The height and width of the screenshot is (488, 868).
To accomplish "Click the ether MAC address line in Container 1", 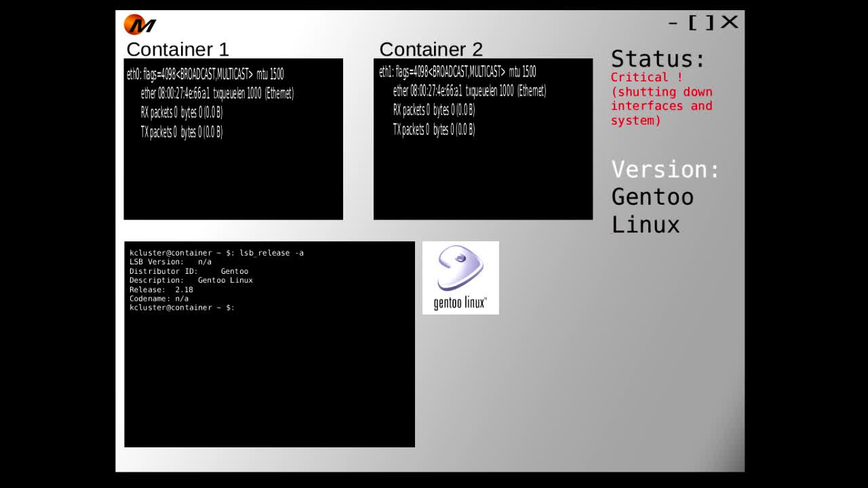I will [x=217, y=94].
